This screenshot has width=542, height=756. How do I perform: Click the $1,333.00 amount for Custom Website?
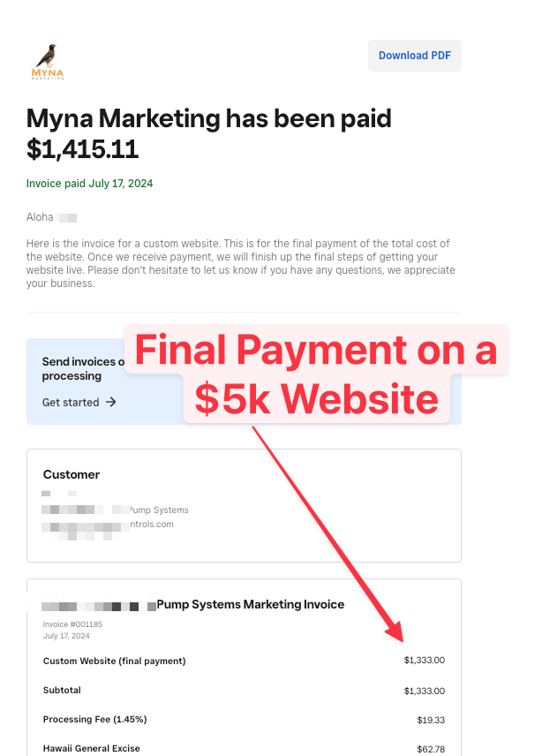tap(425, 660)
